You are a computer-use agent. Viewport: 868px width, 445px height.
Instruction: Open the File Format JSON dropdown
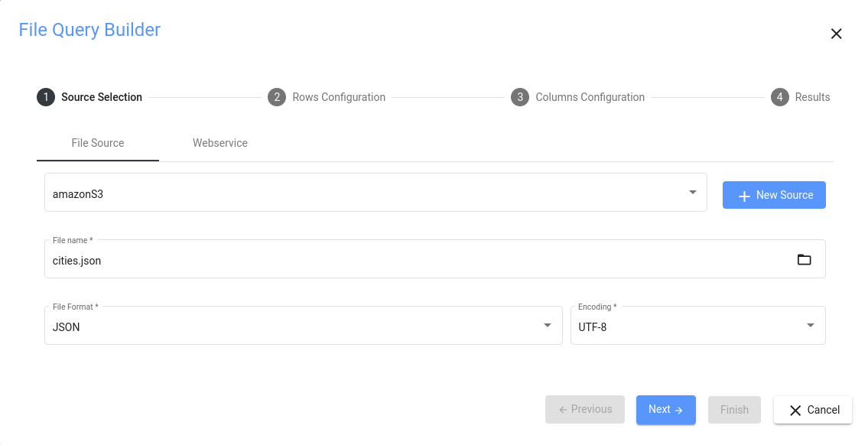[x=548, y=326]
